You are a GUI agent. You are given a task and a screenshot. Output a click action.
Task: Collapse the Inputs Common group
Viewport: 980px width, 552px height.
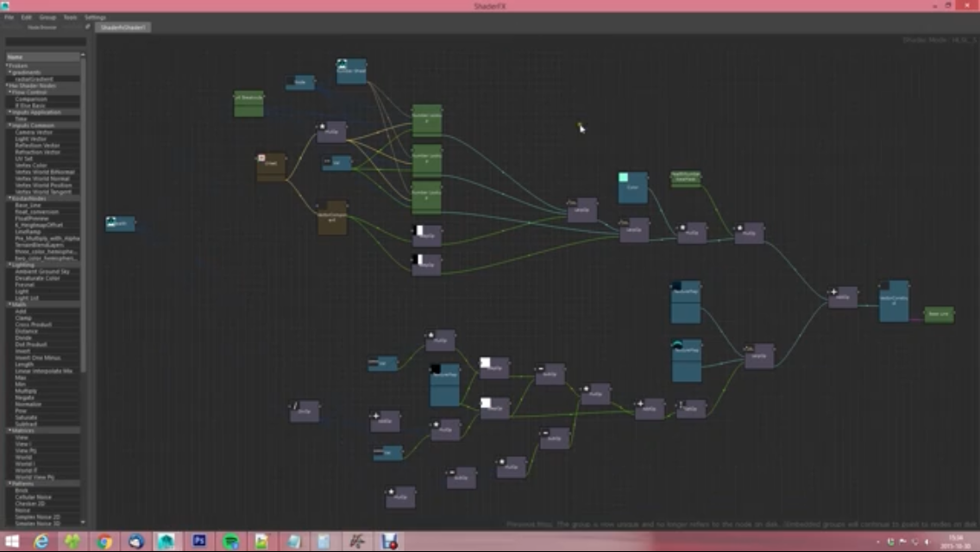pyautogui.click(x=10, y=126)
